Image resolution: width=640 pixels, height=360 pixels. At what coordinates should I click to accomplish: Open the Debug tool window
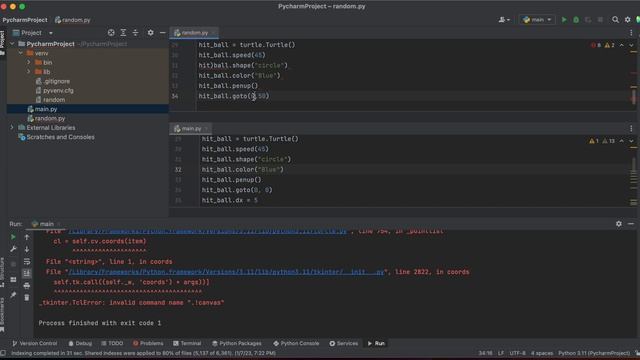pyautogui.click(x=80, y=343)
